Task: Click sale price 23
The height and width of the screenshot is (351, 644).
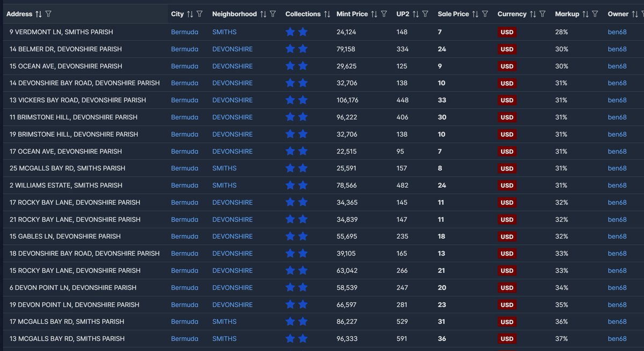Action: (x=442, y=304)
